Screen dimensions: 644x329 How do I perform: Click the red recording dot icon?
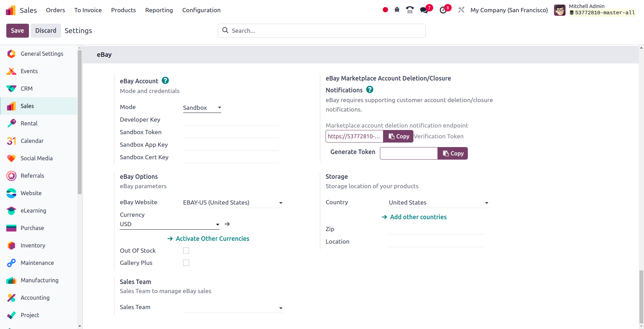tap(385, 10)
